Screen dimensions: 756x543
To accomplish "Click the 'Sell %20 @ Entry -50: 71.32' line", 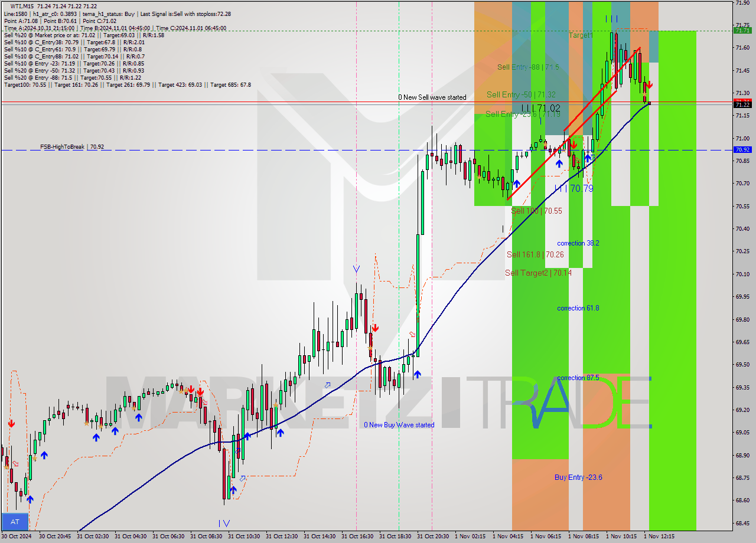I will point(74,70).
